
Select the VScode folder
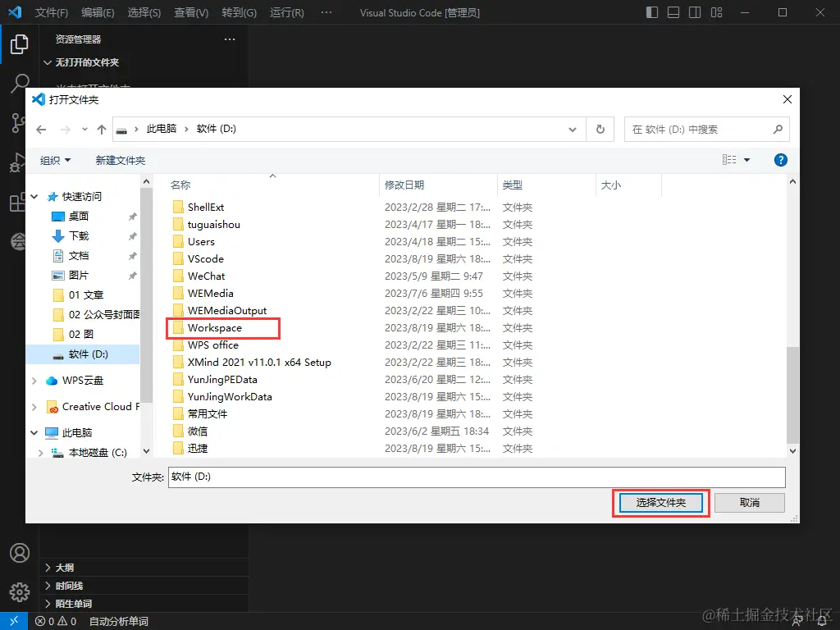click(x=206, y=258)
